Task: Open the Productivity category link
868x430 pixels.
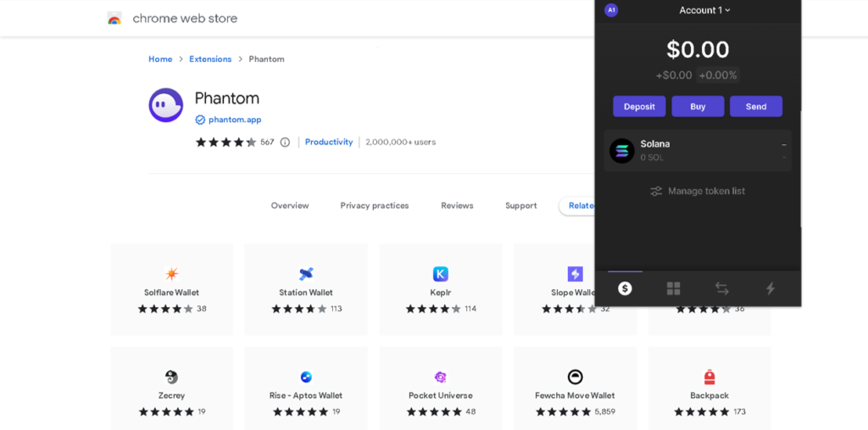Action: [329, 142]
